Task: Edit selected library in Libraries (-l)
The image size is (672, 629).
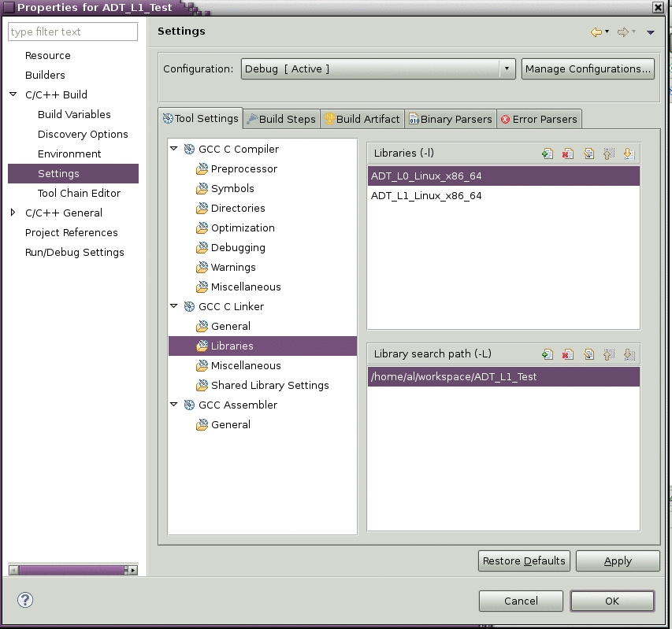Action: (x=588, y=154)
